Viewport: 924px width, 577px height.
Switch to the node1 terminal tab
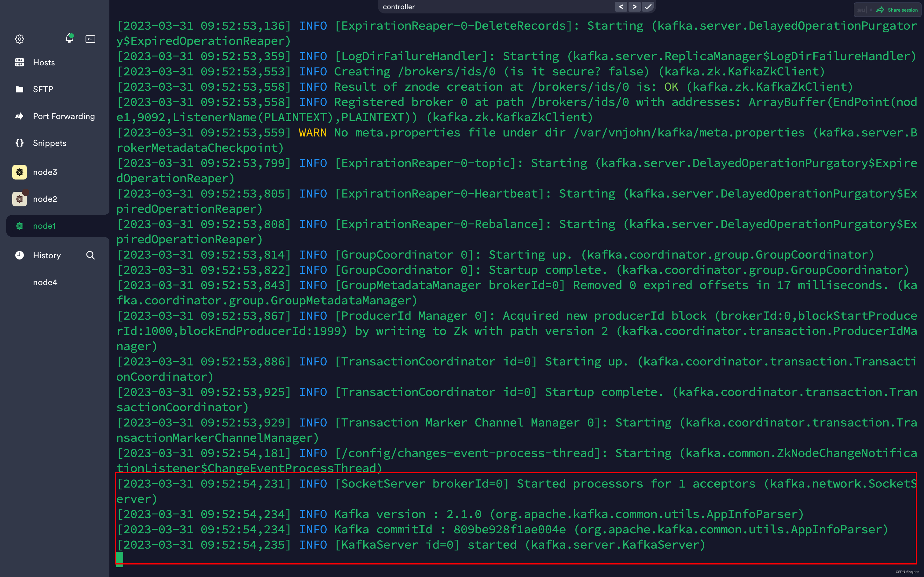pyautogui.click(x=44, y=226)
